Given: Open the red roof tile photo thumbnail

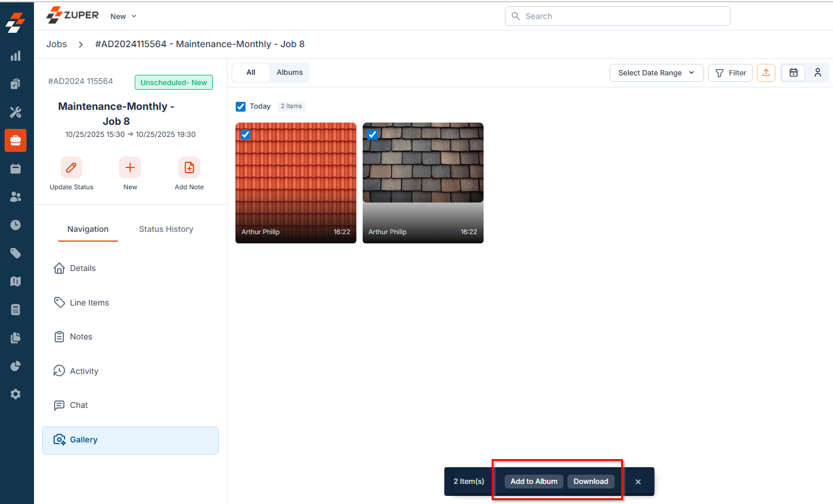Looking at the screenshot, I should pyautogui.click(x=296, y=183).
